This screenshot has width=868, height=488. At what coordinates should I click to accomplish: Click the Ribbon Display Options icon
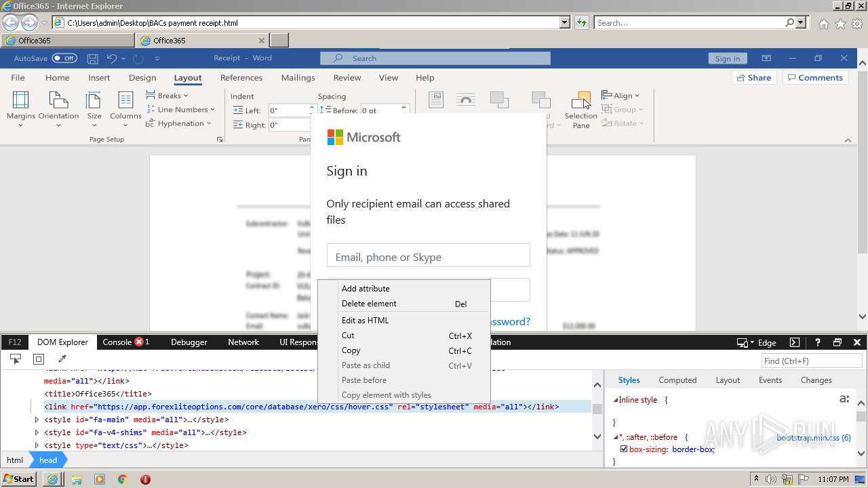766,58
